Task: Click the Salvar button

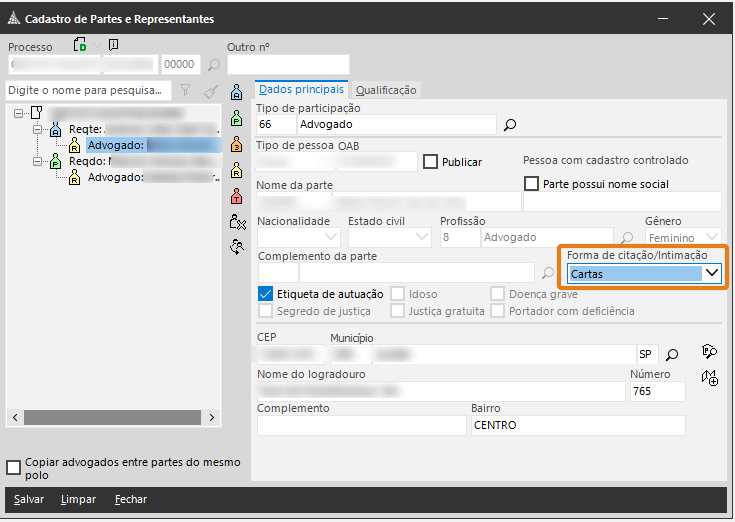Action: (x=29, y=499)
